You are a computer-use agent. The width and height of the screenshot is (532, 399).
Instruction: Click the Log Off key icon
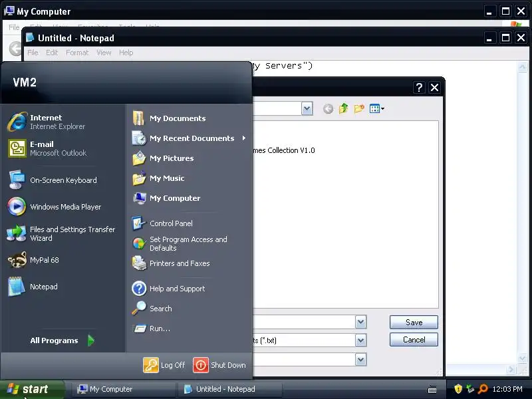(151, 365)
